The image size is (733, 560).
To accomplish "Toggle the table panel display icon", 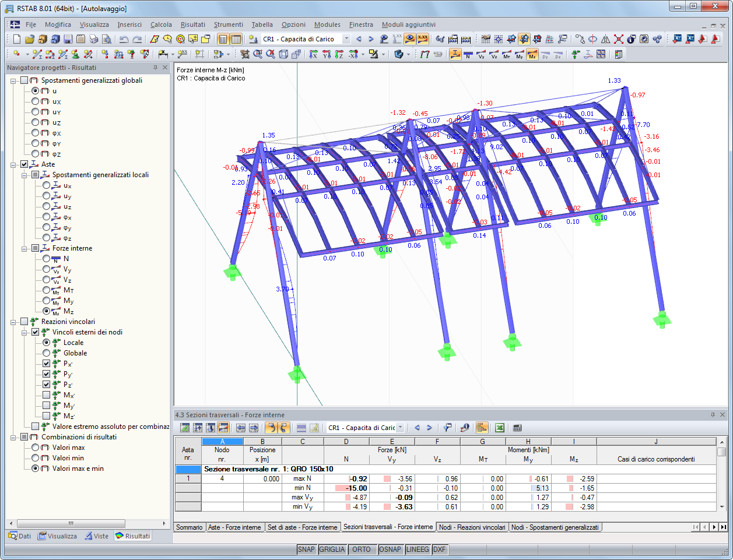I will pyautogui.click(x=236, y=39).
